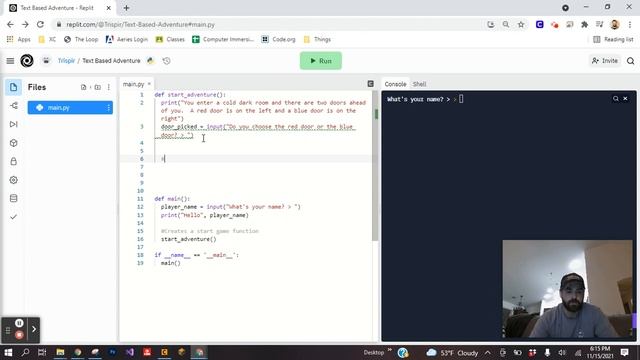This screenshot has width=640, height=360.
Task: Switch to the Shell tab
Action: [x=419, y=84]
